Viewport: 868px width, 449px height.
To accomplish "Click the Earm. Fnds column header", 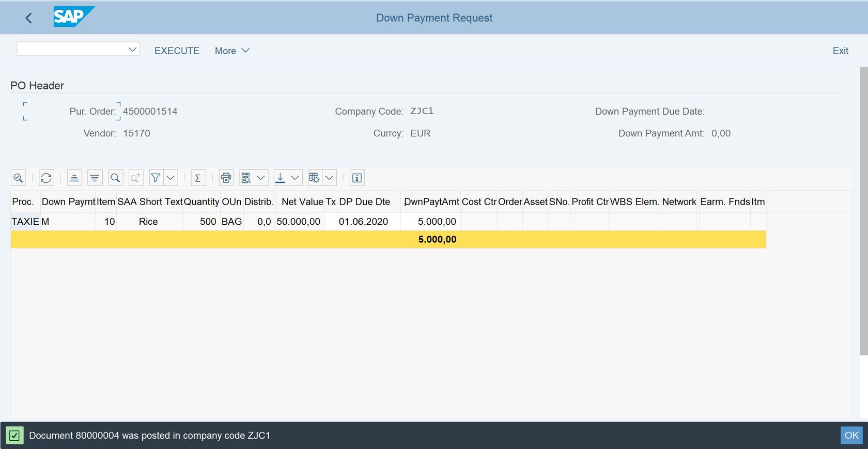I will coord(725,202).
